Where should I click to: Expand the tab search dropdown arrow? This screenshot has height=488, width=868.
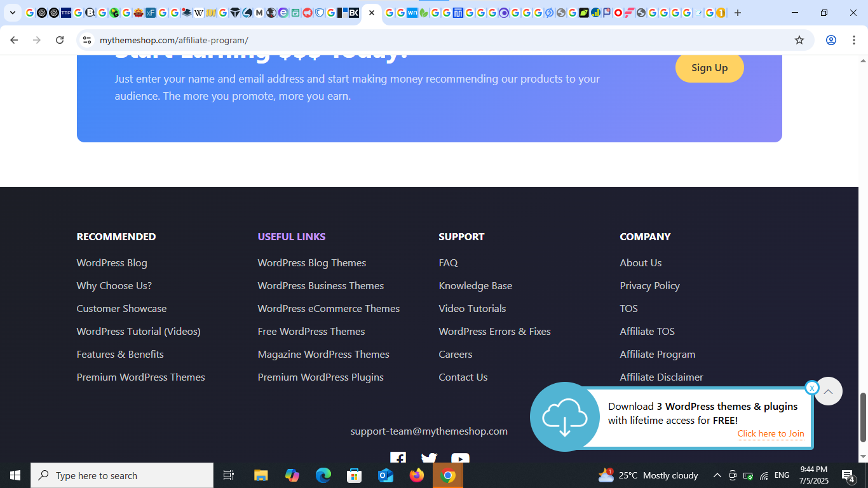12,13
